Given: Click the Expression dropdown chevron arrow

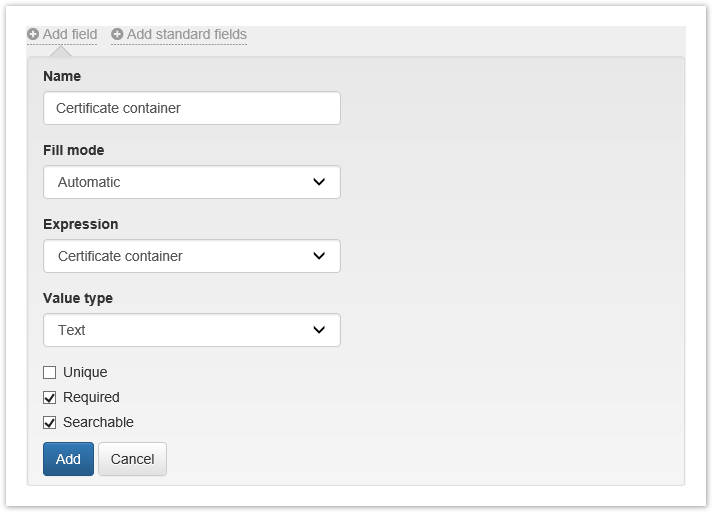Looking at the screenshot, I should 319,256.
